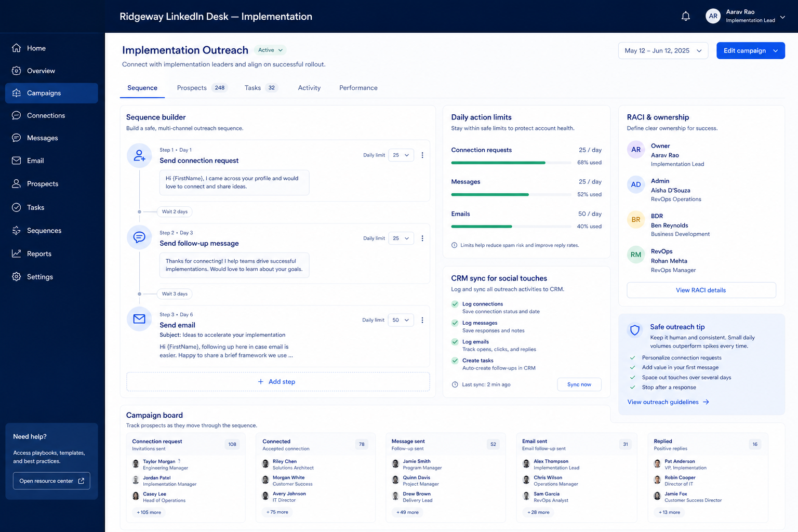Switch to the Sequence tab

point(142,88)
